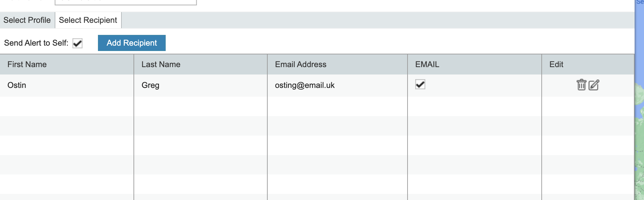Click the First Name column header
Viewport: 644px width, 200px height.
[27, 64]
